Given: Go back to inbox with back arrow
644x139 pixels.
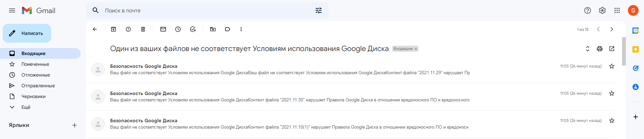Looking at the screenshot, I should [x=95, y=29].
